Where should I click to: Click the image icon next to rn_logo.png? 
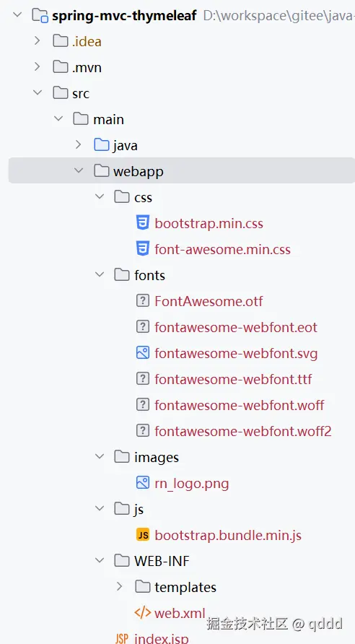tap(142, 482)
